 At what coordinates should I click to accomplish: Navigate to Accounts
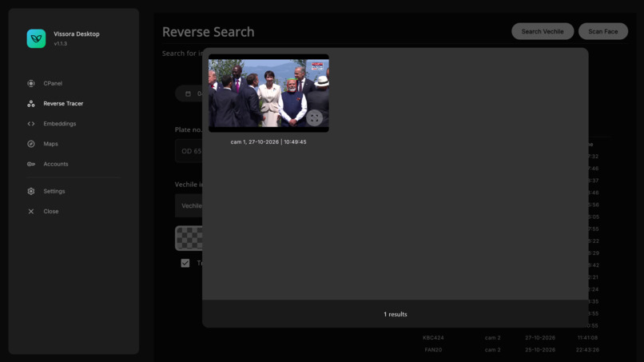[56, 164]
